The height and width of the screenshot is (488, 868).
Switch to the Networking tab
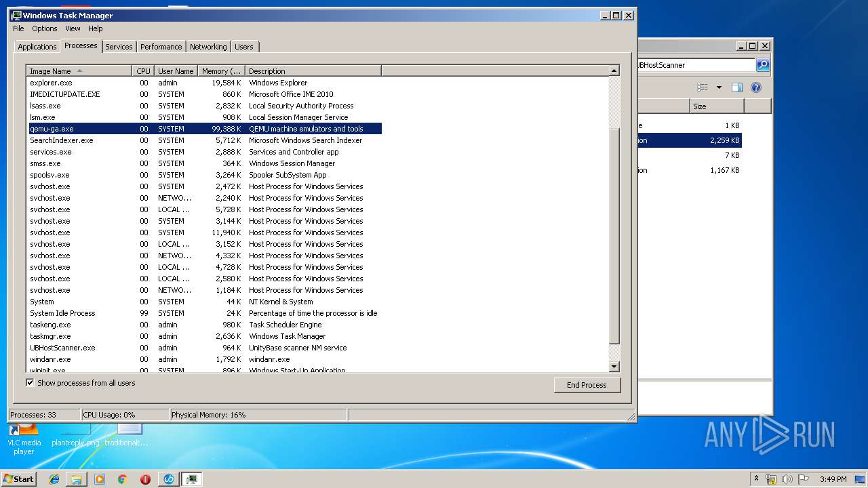(x=208, y=47)
